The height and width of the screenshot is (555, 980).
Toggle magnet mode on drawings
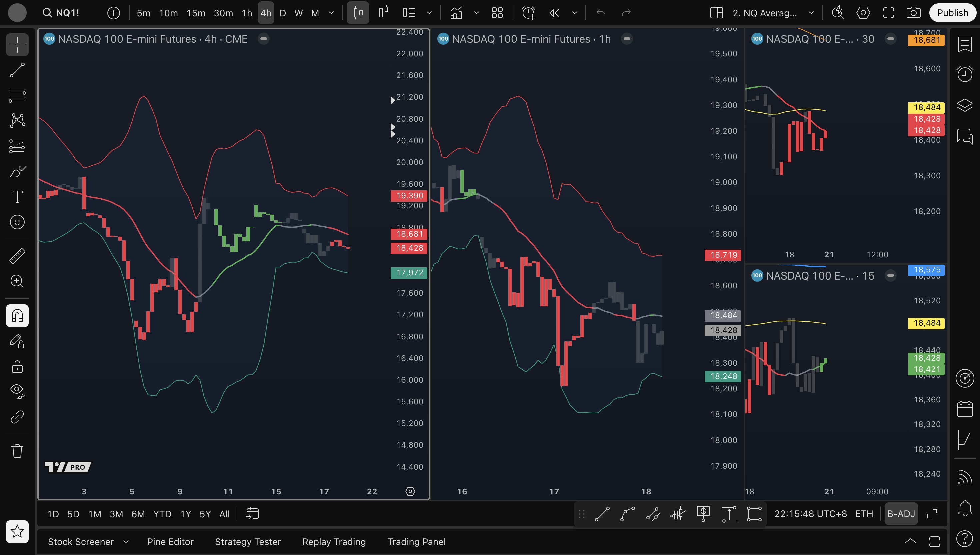[x=17, y=316]
